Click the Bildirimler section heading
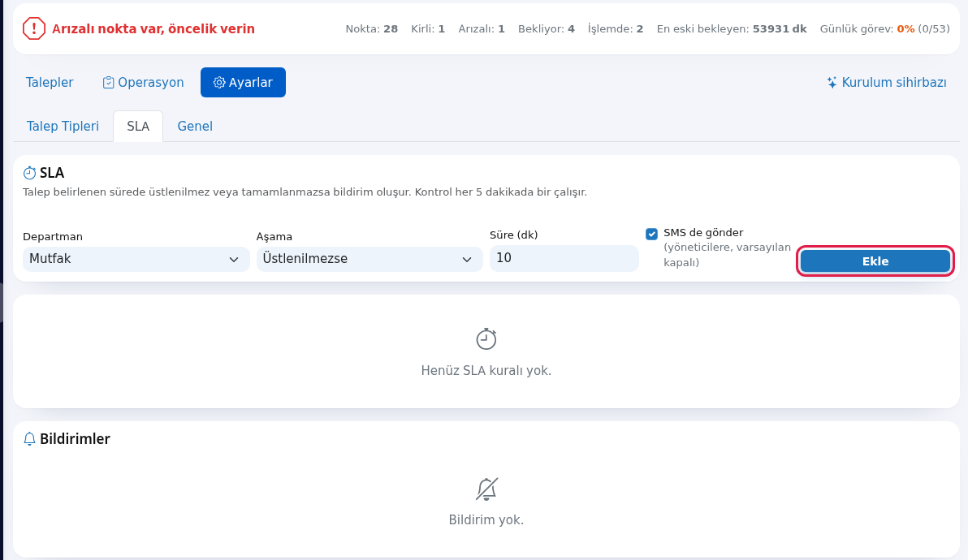 [x=75, y=438]
